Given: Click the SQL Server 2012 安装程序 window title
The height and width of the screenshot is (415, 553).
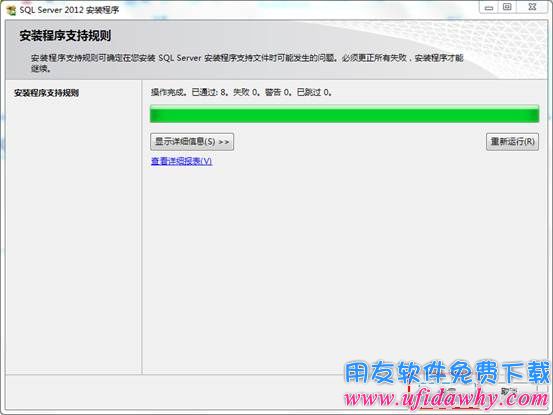Looking at the screenshot, I should (69, 10).
